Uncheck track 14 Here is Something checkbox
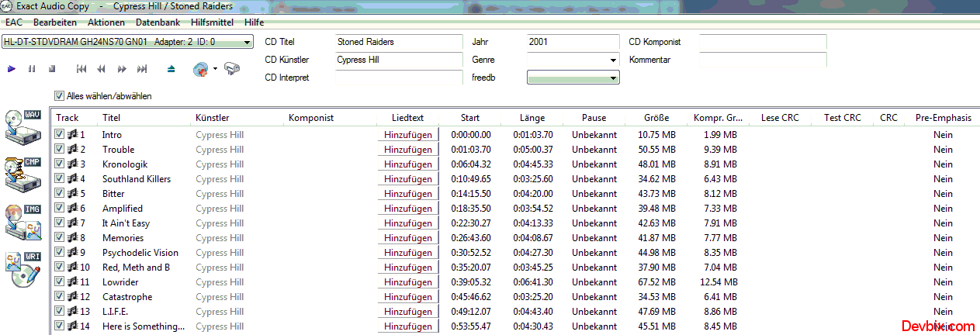Viewport: 980px width, 335px height. point(60,326)
